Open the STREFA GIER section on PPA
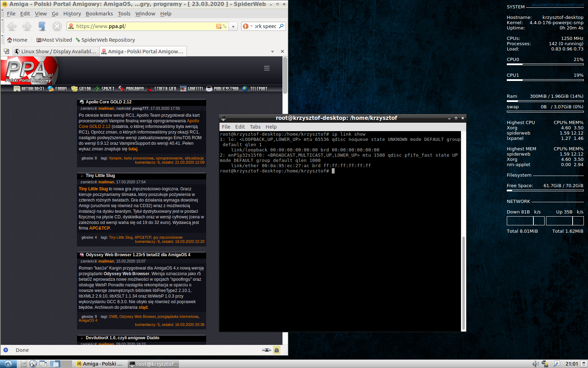 pyautogui.click(x=162, y=89)
